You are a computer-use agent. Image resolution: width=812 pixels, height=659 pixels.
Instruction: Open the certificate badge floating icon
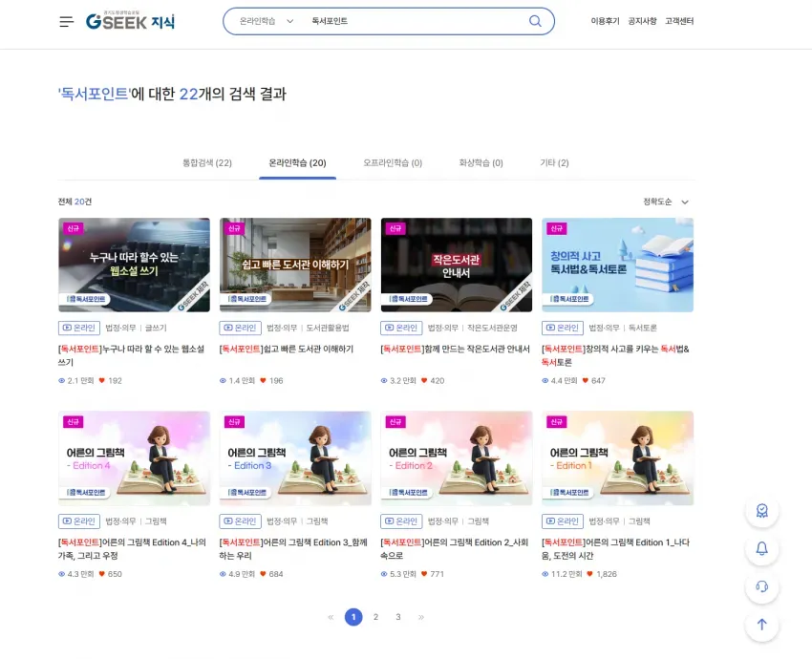[761, 511]
